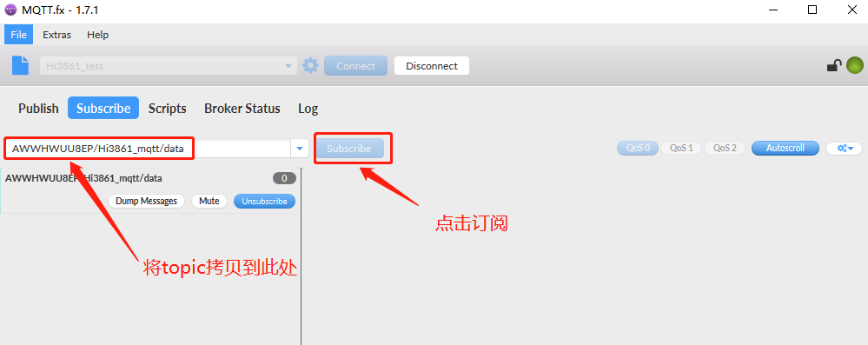This screenshot has height=345, width=868.
Task: Click the Disconnect button
Action: [x=432, y=66]
